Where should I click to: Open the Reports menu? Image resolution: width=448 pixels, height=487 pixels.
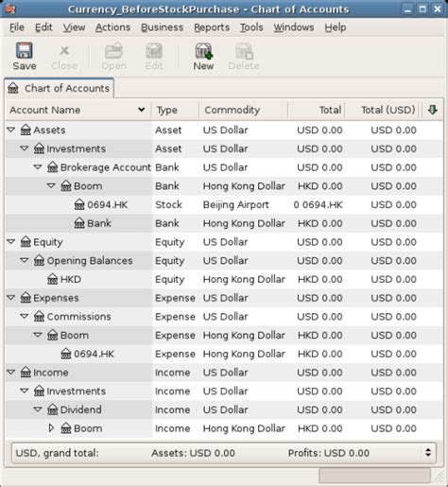click(x=212, y=27)
